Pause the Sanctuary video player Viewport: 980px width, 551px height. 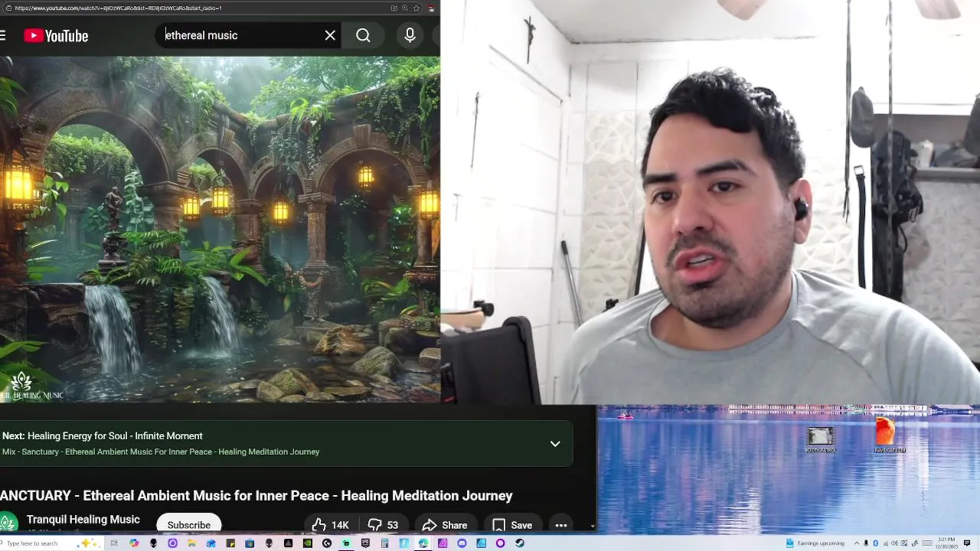click(220, 230)
